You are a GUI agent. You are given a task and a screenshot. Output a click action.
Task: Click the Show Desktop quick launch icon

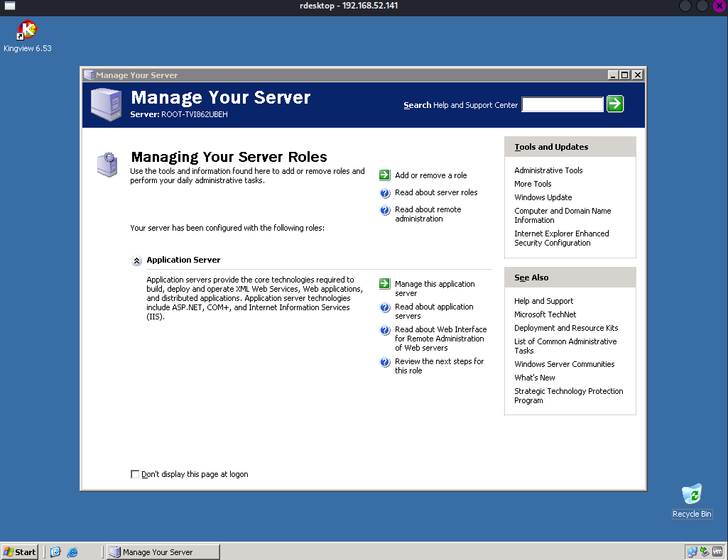55,552
